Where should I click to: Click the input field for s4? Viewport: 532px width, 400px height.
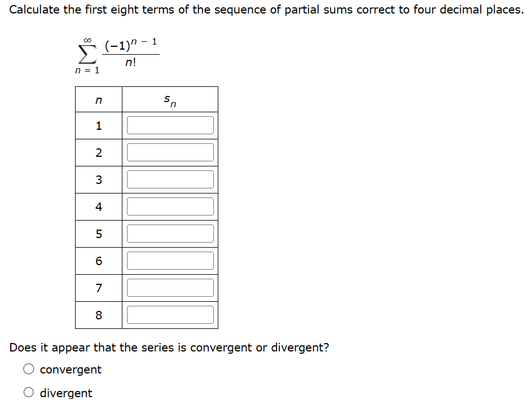(170, 206)
